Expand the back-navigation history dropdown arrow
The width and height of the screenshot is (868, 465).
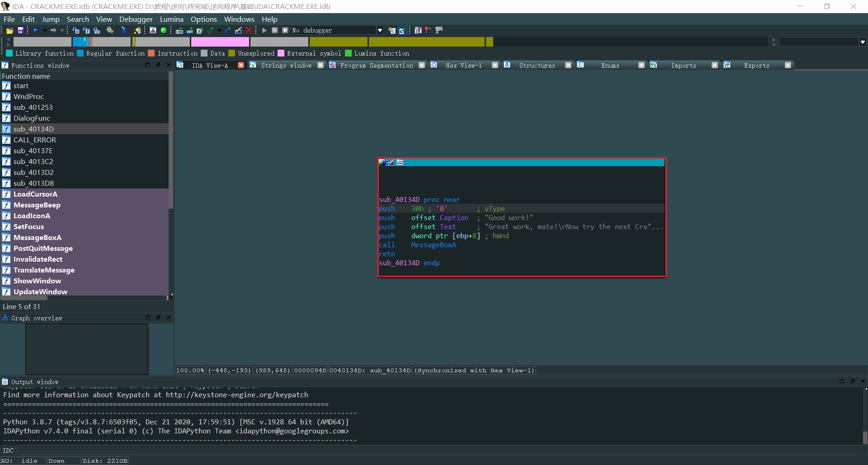[x=45, y=30]
